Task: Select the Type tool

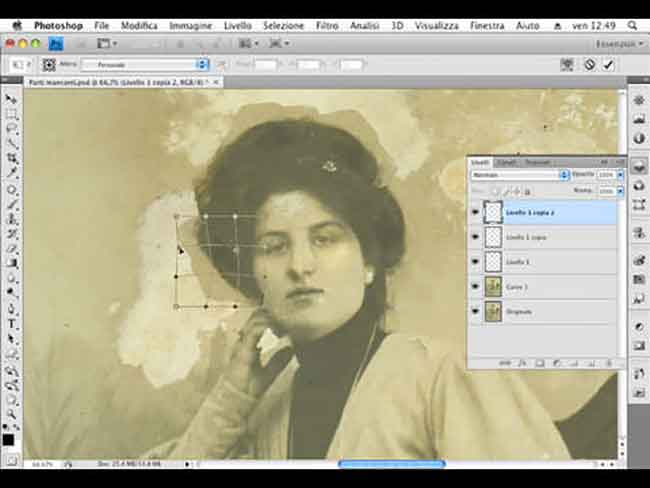Action: click(x=11, y=324)
